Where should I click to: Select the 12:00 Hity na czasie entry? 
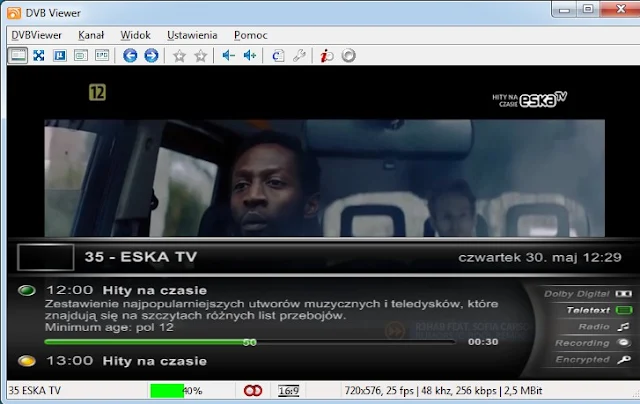click(x=127, y=291)
